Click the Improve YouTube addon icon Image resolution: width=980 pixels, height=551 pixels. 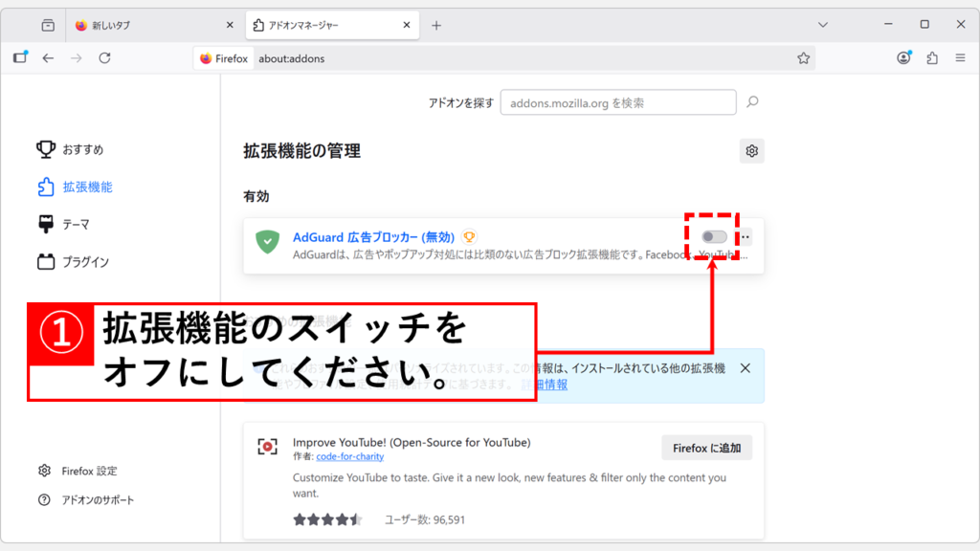(268, 446)
